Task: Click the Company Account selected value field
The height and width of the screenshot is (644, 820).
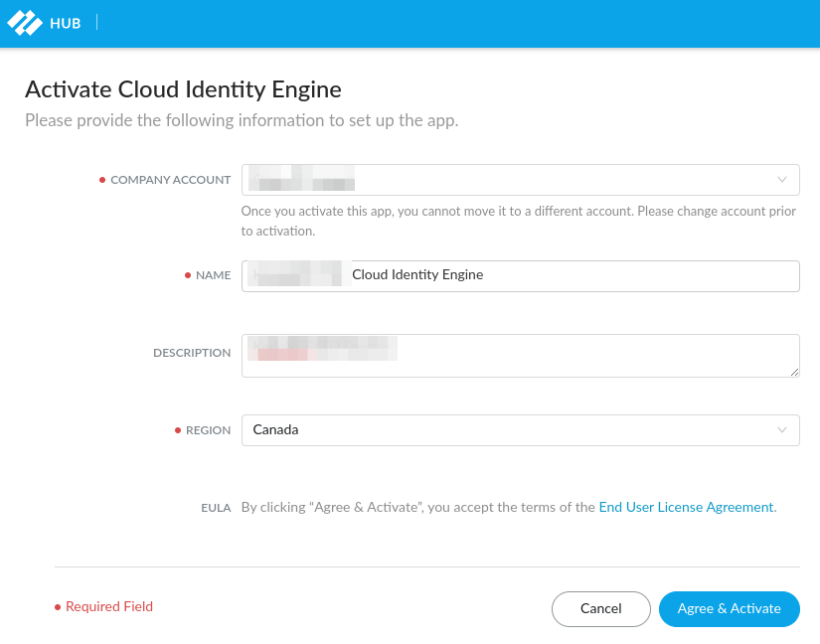Action: coord(521,180)
